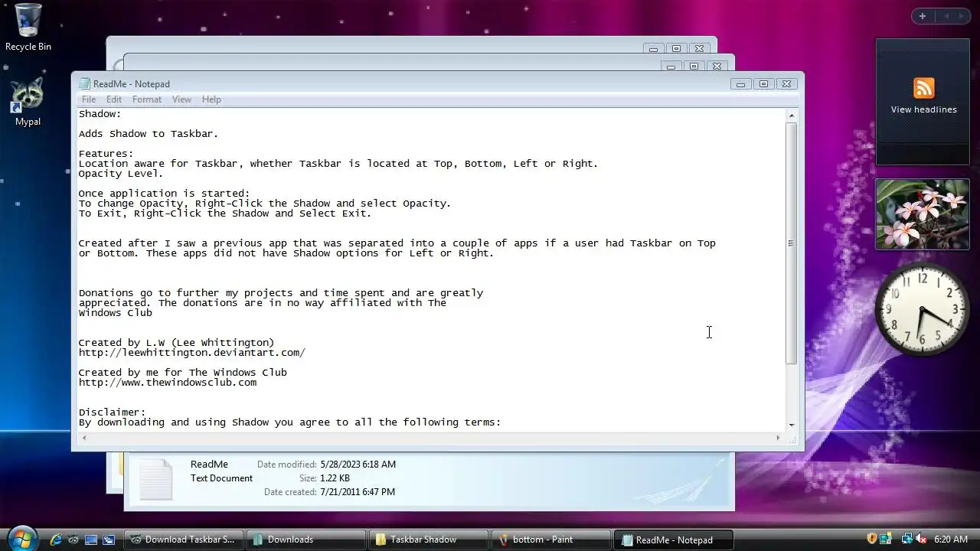Click the 'Once application is started:' line
Image resolution: width=980 pixels, height=551 pixels.
click(164, 194)
